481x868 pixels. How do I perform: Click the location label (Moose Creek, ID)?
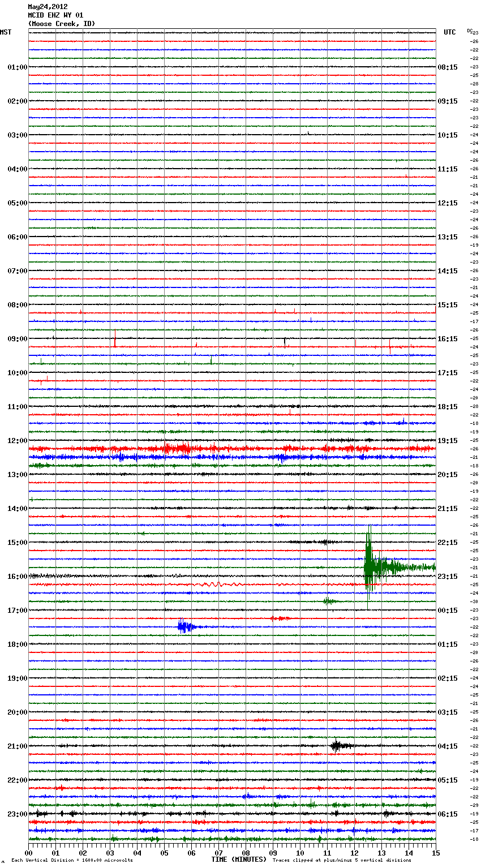62,24
